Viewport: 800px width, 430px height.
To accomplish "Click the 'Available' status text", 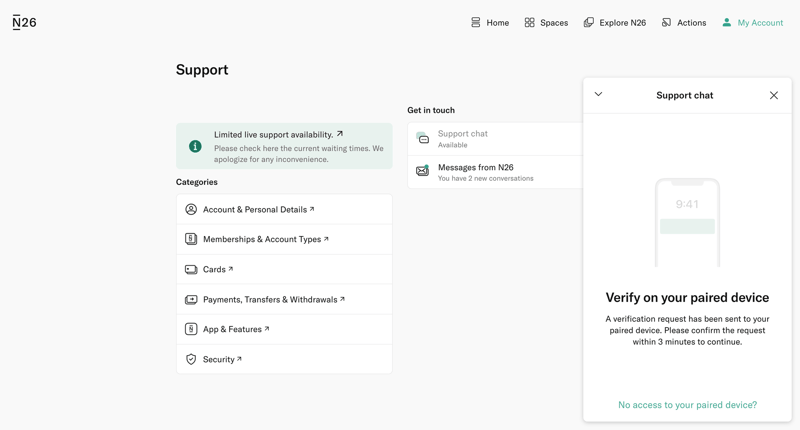I will (453, 145).
